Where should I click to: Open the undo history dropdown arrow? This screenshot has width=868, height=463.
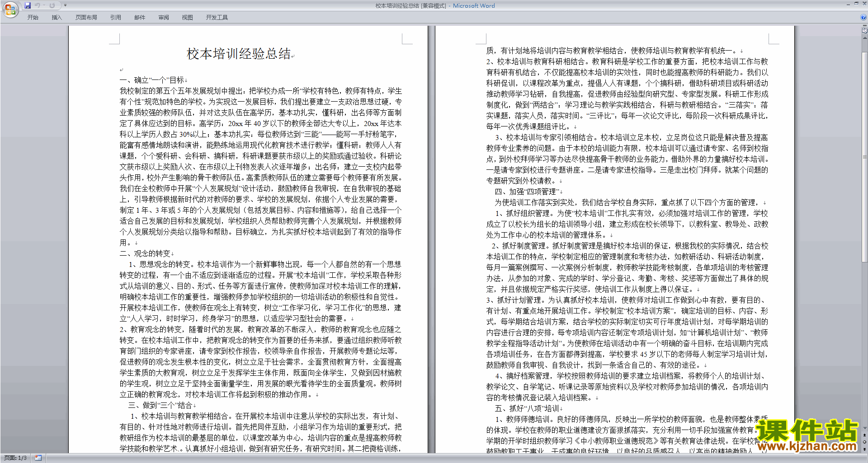point(44,5)
